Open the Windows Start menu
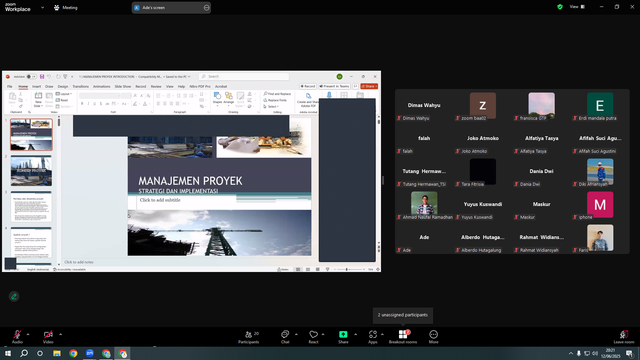The width and height of the screenshot is (640, 360). (8, 353)
